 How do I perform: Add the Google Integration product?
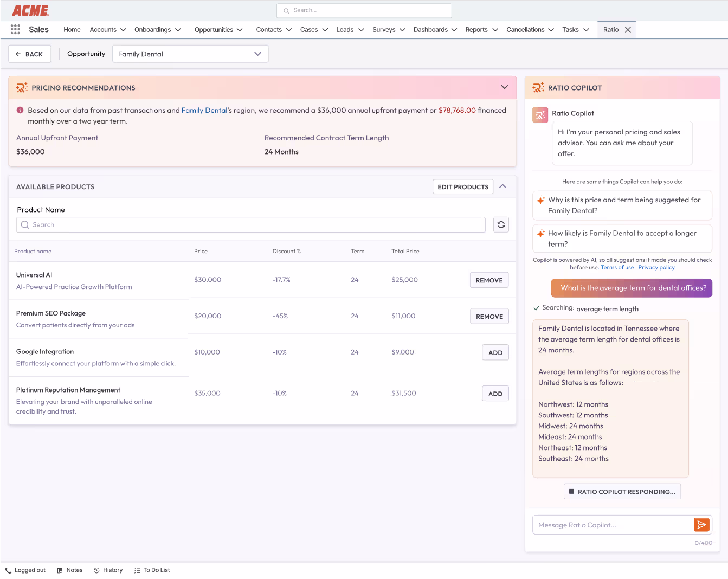pyautogui.click(x=495, y=352)
